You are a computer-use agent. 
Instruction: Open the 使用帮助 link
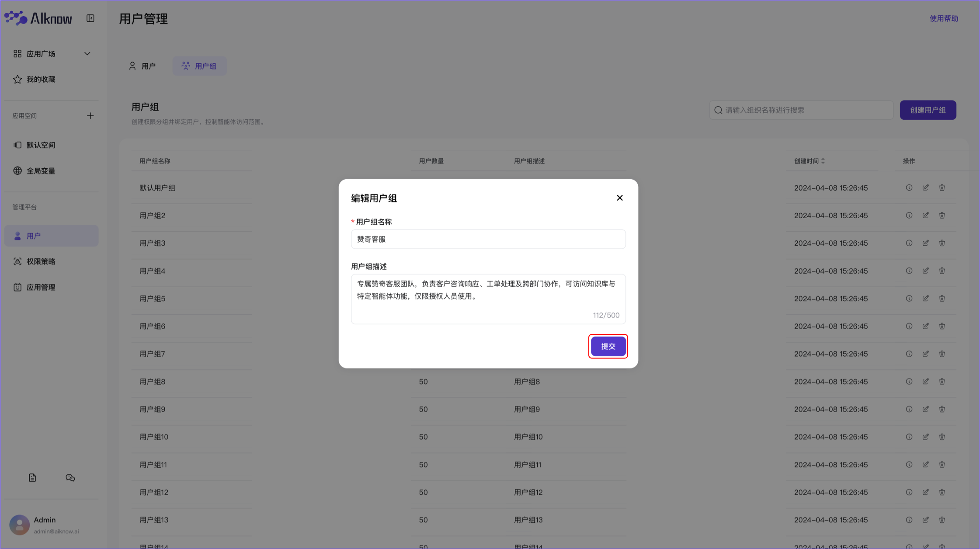click(943, 18)
